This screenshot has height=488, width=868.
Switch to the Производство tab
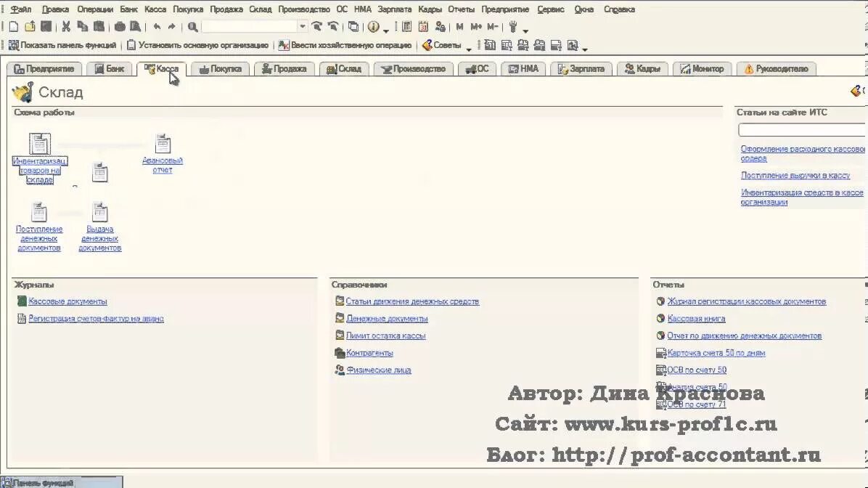click(413, 69)
